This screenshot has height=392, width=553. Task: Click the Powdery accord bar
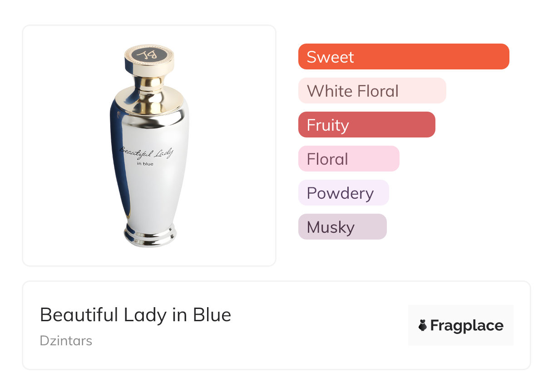[x=344, y=193]
